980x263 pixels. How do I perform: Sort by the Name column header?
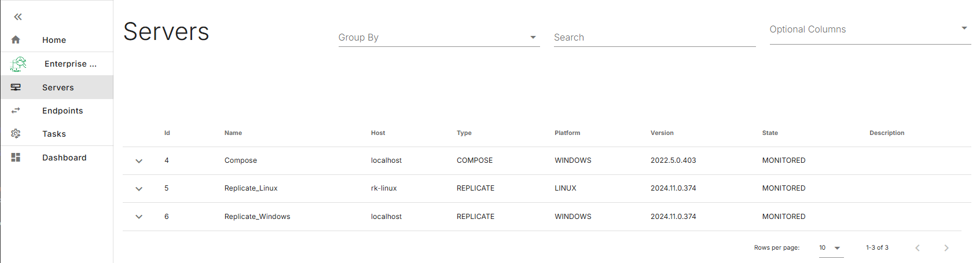point(233,133)
